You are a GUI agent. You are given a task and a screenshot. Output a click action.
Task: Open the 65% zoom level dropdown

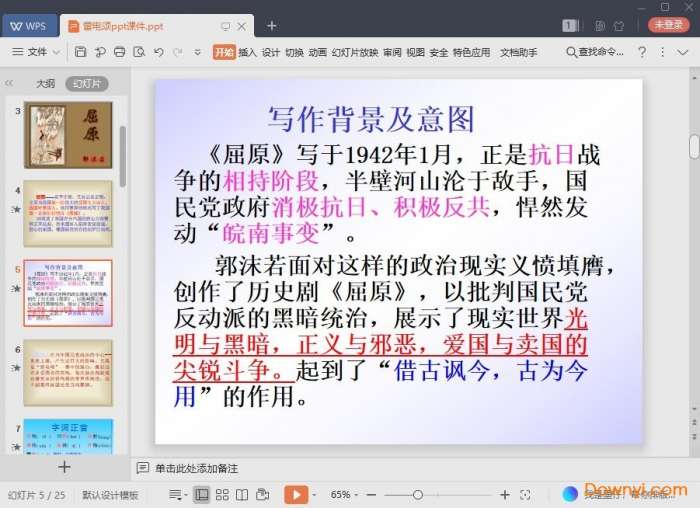tap(344, 495)
